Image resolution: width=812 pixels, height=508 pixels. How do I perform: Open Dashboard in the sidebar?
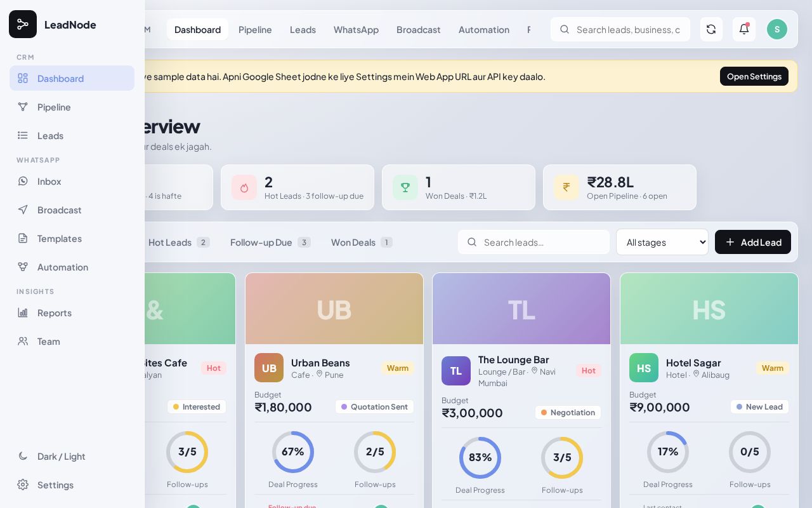[x=72, y=78]
